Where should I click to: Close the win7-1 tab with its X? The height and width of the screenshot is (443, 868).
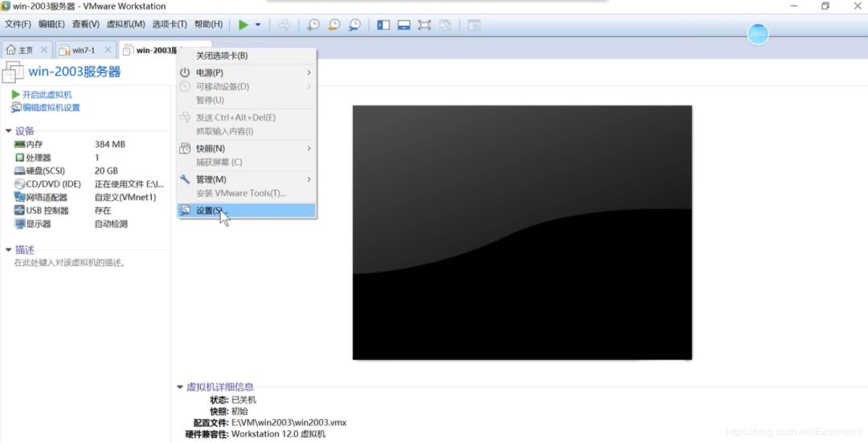point(108,50)
